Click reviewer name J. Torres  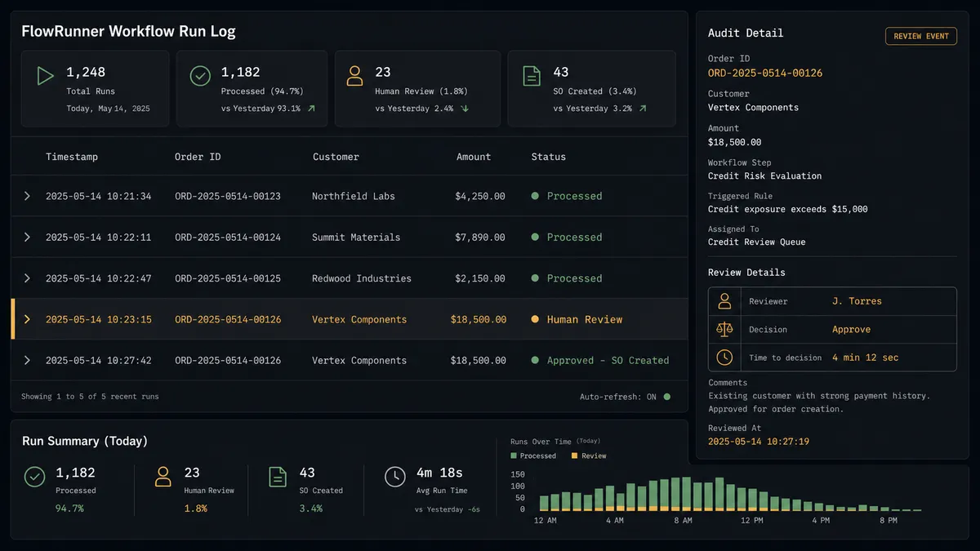857,301
